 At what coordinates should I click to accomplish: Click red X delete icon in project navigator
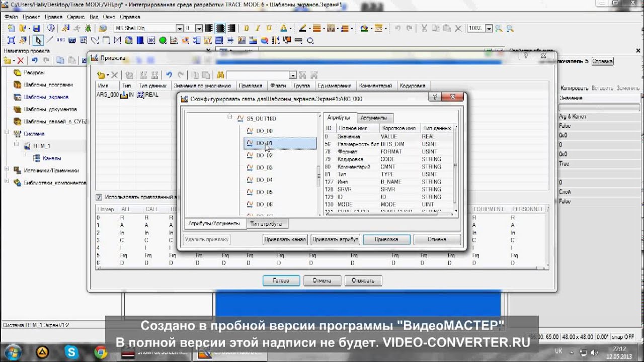[x=21, y=60]
